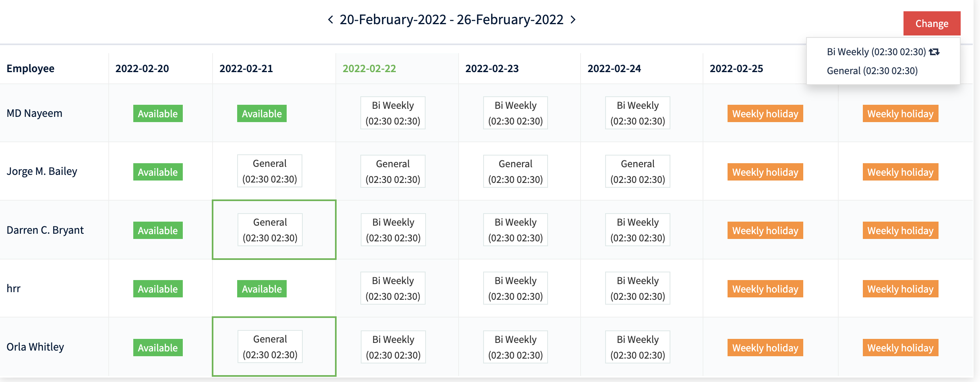
Task: Click Orla Whitley's Bi Weekly shift on 2022-02-23
Action: click(515, 347)
